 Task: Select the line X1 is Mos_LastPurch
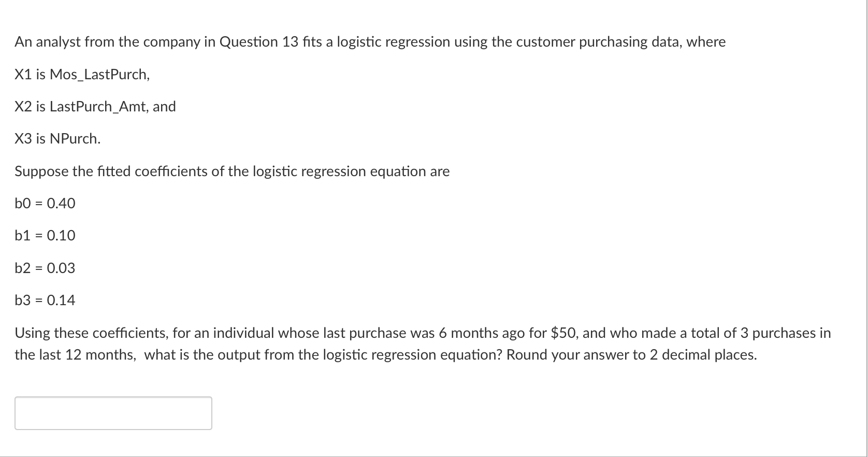pyautogui.click(x=82, y=75)
